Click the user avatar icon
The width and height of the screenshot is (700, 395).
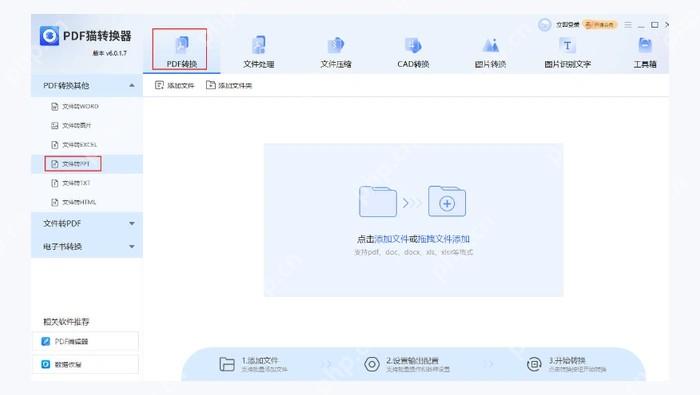(544, 25)
